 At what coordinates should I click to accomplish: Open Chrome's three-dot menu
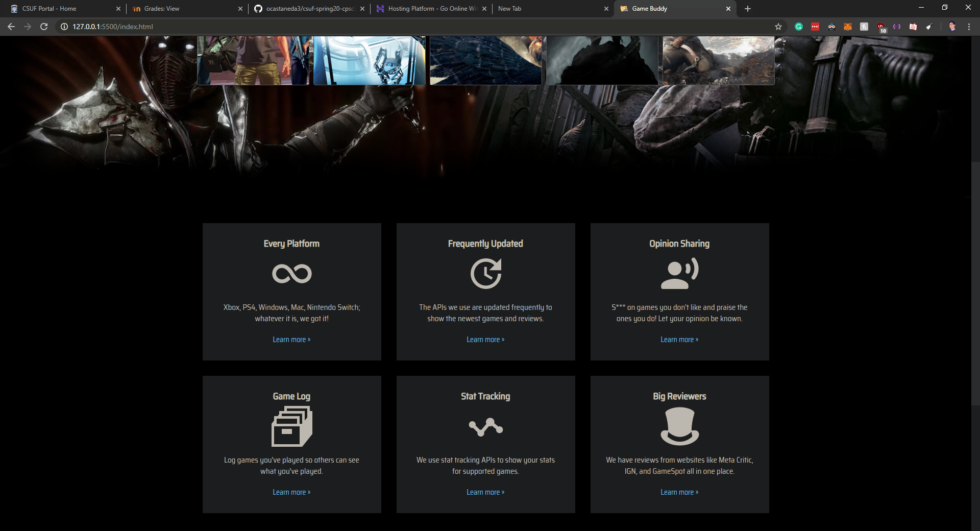click(969, 27)
